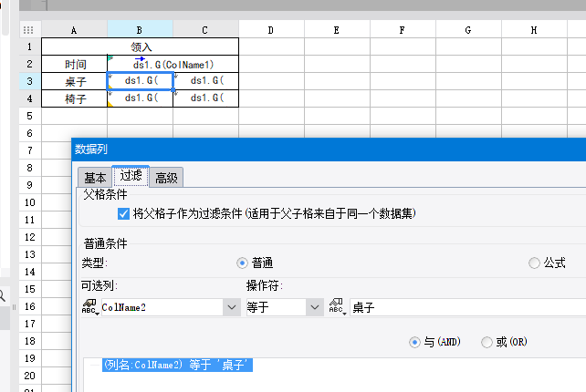Select row header 1
The height and width of the screenshot is (392, 586).
[x=30, y=46]
